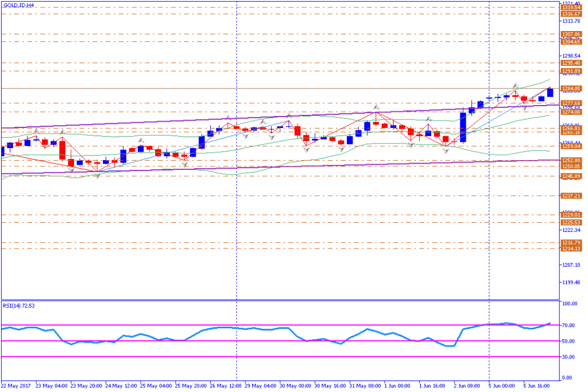Click the 1214.13 price level tag
Viewport: 588px width, 392px height.
572,249
